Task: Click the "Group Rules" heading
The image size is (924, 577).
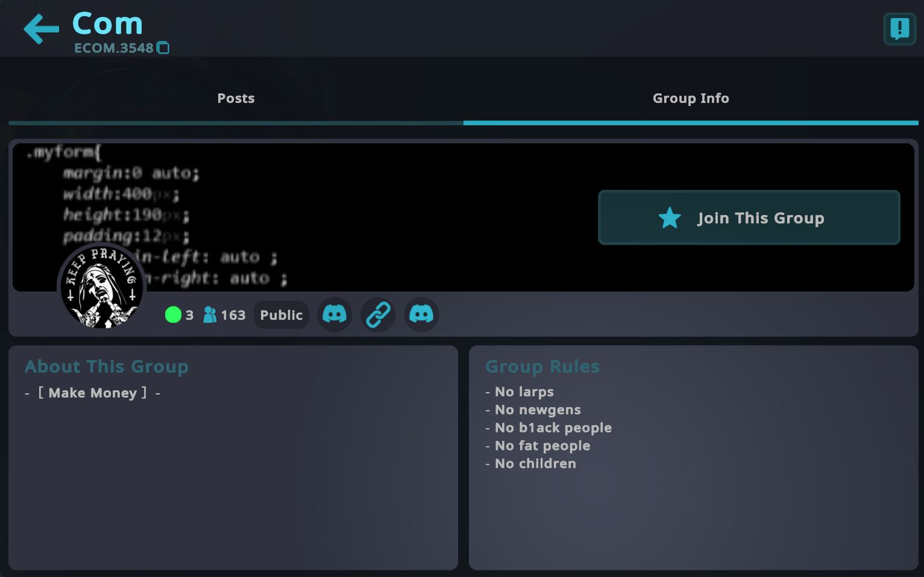Action: tap(542, 366)
